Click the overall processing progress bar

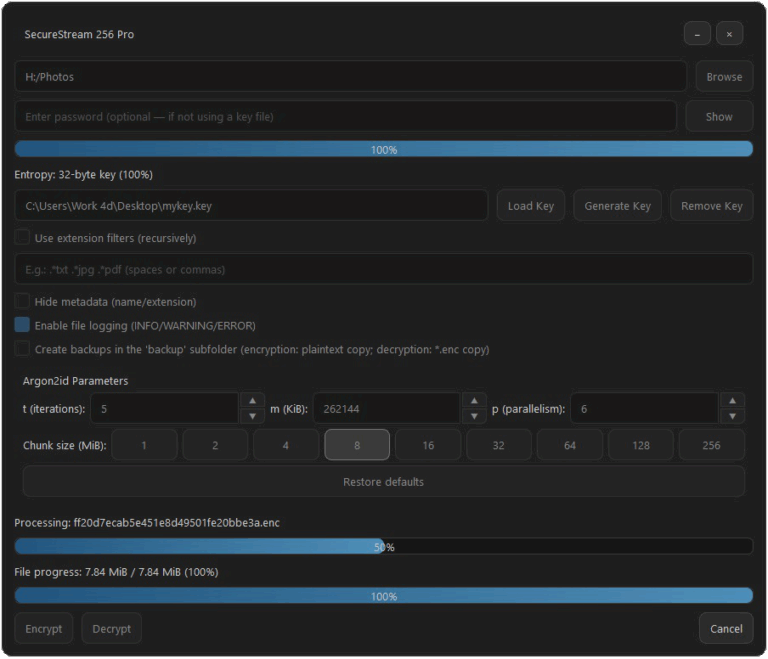[x=383, y=547]
